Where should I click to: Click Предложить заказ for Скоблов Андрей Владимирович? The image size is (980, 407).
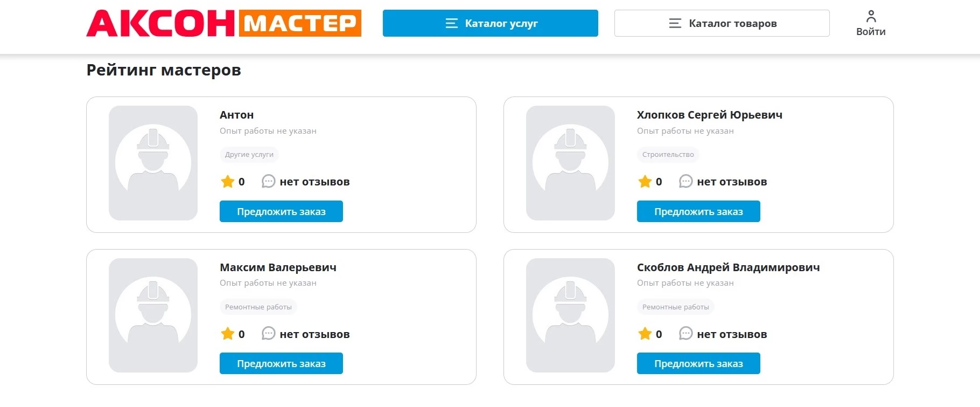[698, 363]
